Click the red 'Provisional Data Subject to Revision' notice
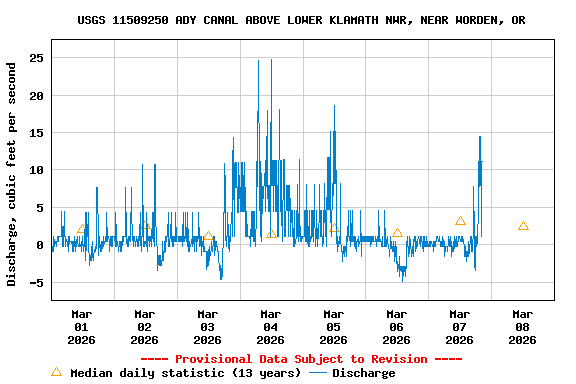The image size is (576, 384). pyautogui.click(x=301, y=359)
